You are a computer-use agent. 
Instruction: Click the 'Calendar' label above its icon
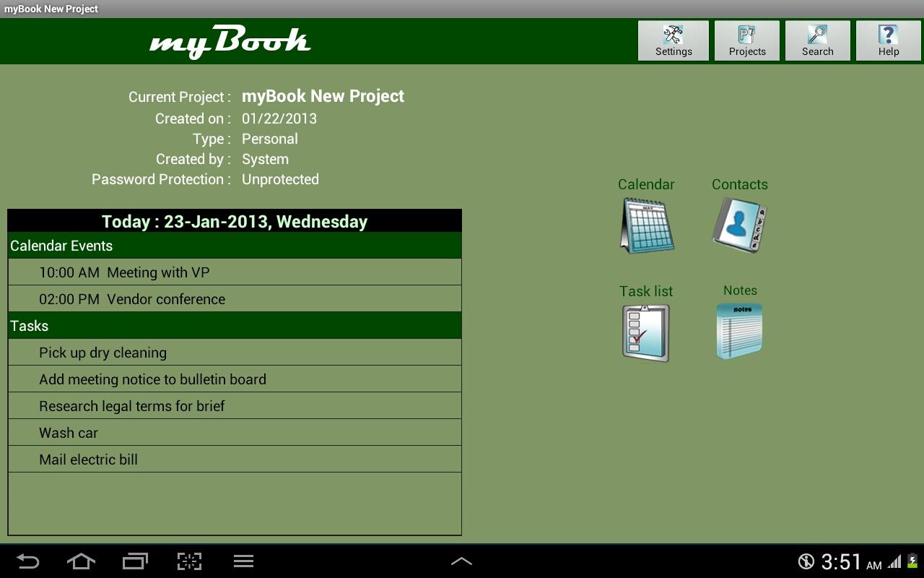pos(646,184)
